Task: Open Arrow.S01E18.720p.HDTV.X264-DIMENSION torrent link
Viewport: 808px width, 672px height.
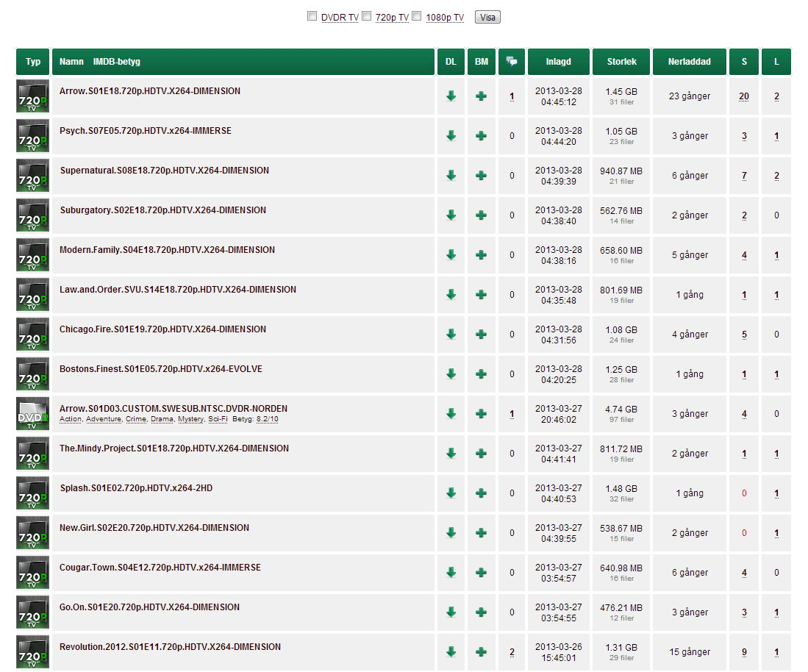Action: click(150, 91)
